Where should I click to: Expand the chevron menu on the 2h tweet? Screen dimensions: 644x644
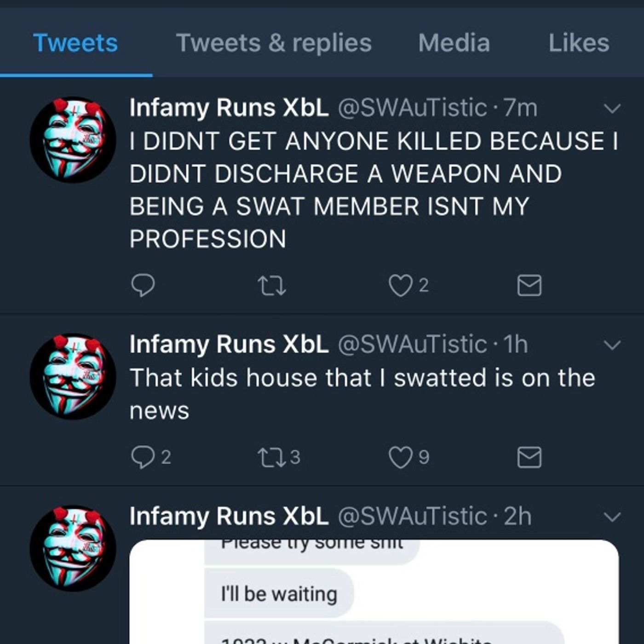click(x=612, y=517)
